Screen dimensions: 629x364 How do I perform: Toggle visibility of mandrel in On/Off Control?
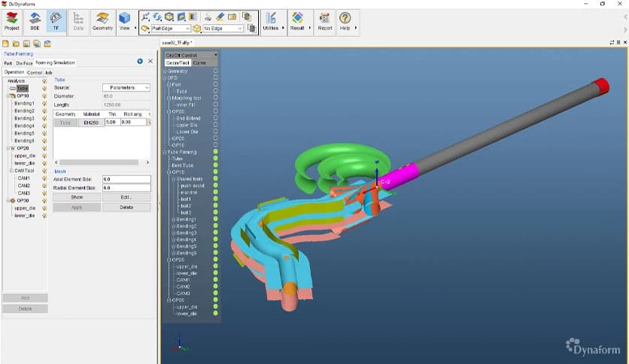pyautogui.click(x=215, y=192)
